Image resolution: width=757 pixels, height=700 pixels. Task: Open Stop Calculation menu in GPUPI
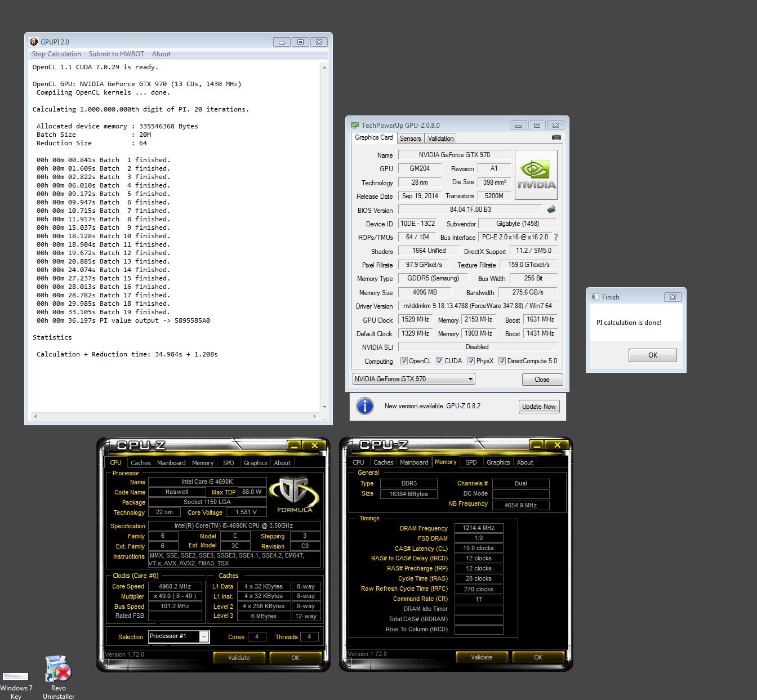point(56,54)
